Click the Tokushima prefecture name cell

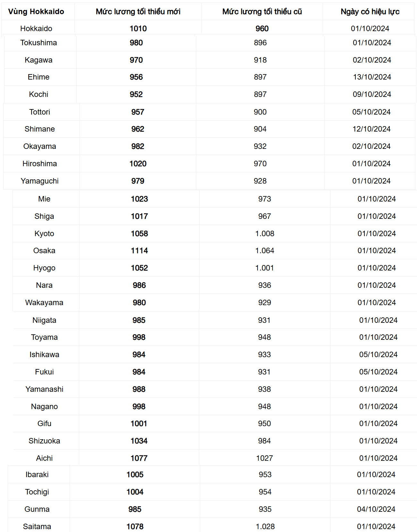pos(38,43)
